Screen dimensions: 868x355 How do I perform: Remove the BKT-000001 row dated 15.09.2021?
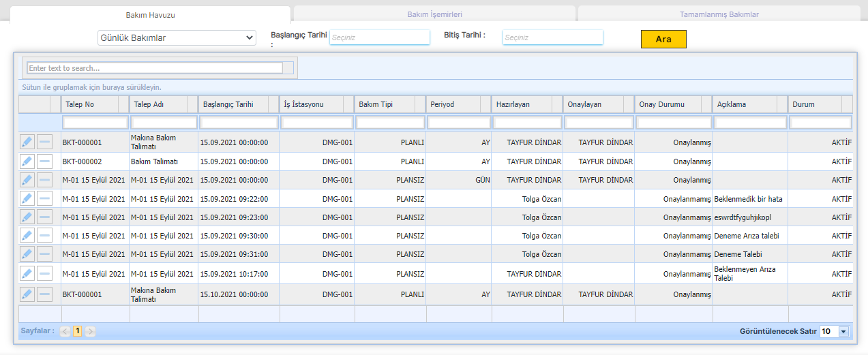(x=44, y=142)
